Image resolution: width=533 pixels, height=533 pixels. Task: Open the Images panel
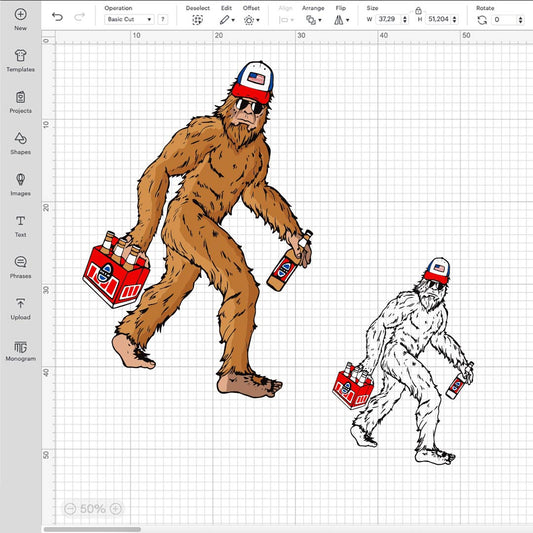click(20, 185)
